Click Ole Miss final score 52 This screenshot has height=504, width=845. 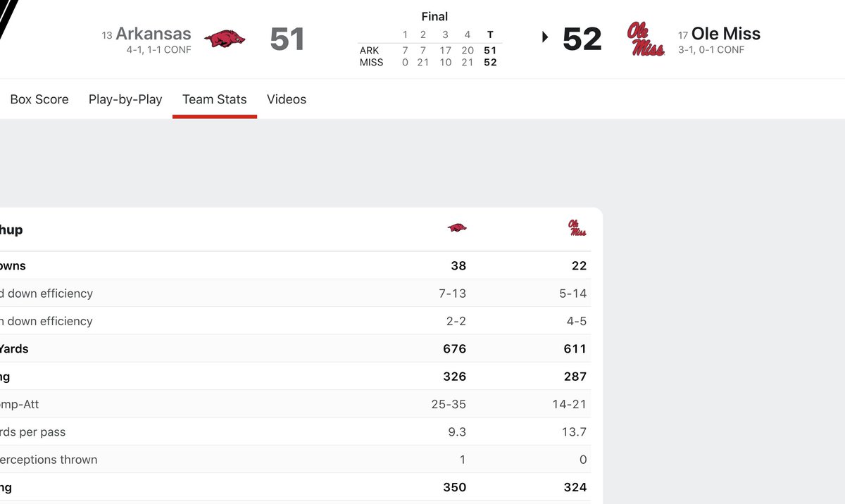(x=582, y=39)
